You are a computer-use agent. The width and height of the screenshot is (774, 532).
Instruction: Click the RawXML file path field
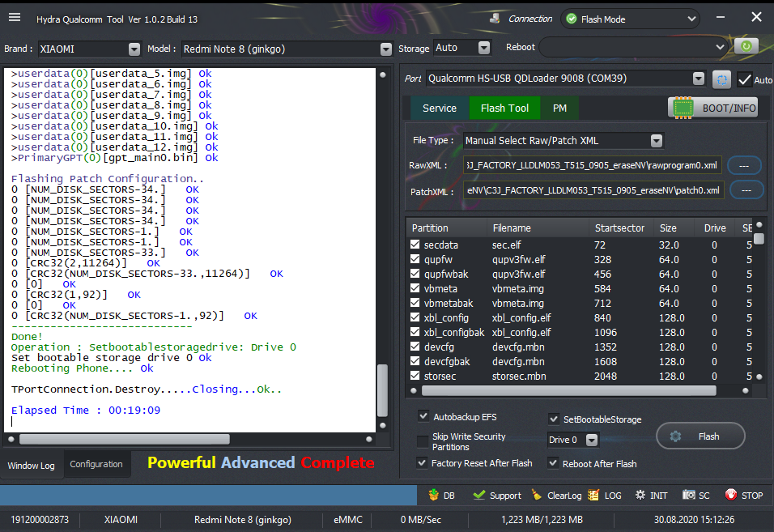pos(592,165)
